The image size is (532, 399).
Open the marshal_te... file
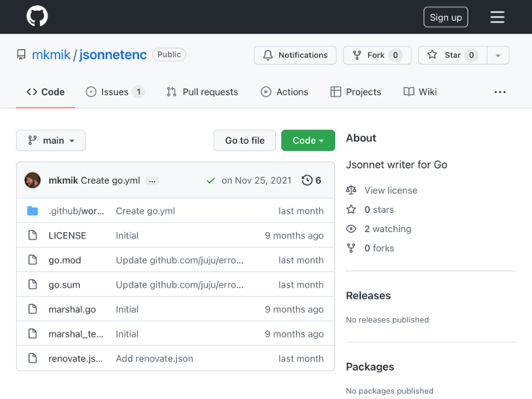(x=76, y=334)
